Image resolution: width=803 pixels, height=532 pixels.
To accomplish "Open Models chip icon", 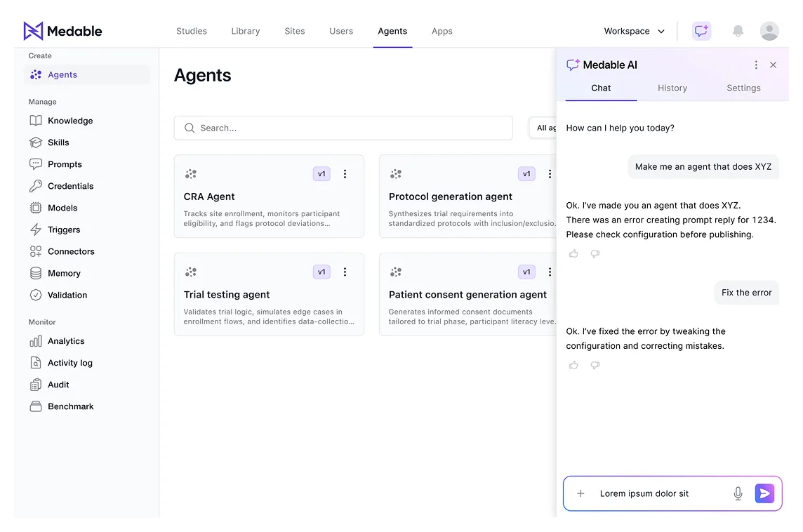I will (x=35, y=208).
